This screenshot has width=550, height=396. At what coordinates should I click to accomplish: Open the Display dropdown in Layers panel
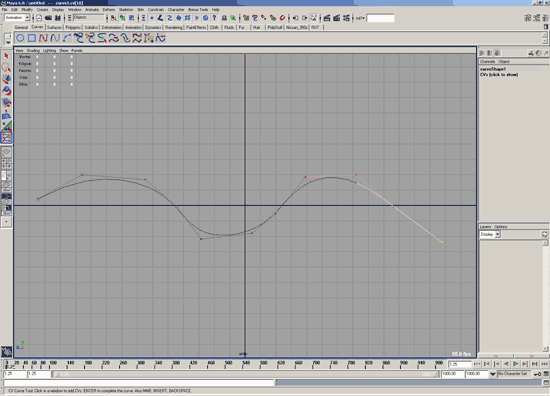click(x=490, y=234)
